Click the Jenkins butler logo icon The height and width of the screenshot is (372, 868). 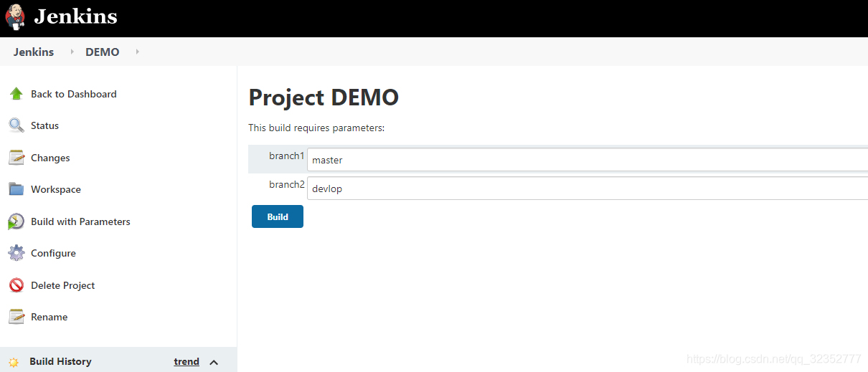coord(14,16)
